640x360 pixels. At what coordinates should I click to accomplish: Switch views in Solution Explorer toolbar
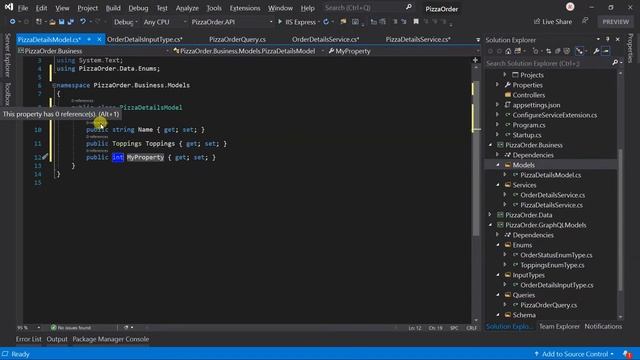point(518,51)
